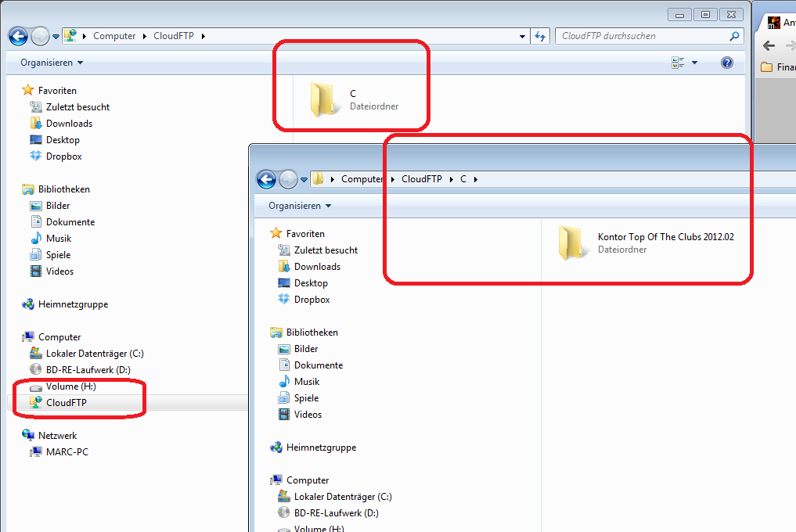
Task: Select Heimnetzgruppe in front window sidebar
Action: [x=313, y=448]
